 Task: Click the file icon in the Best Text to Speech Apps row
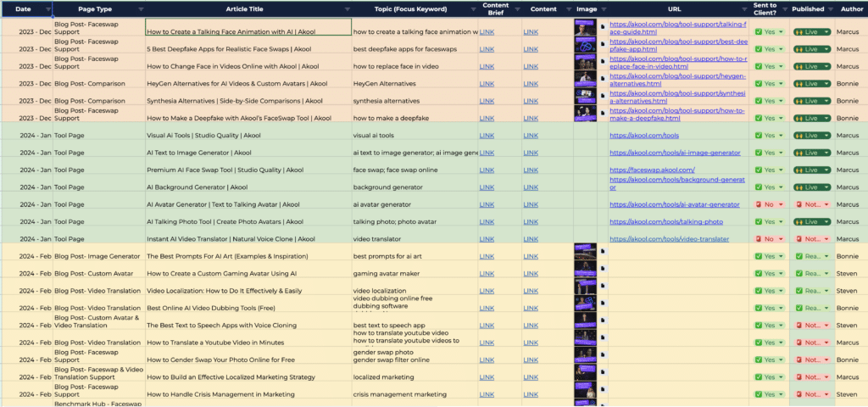603,320
